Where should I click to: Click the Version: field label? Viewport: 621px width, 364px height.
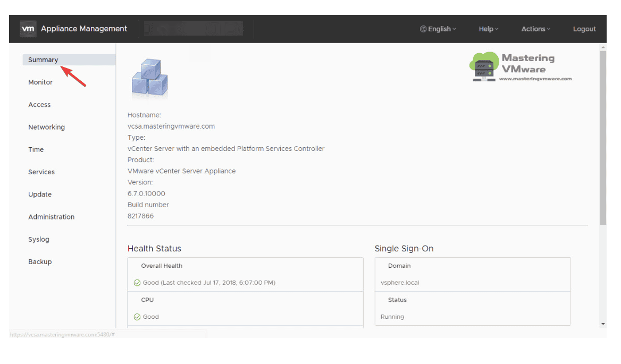click(x=140, y=182)
